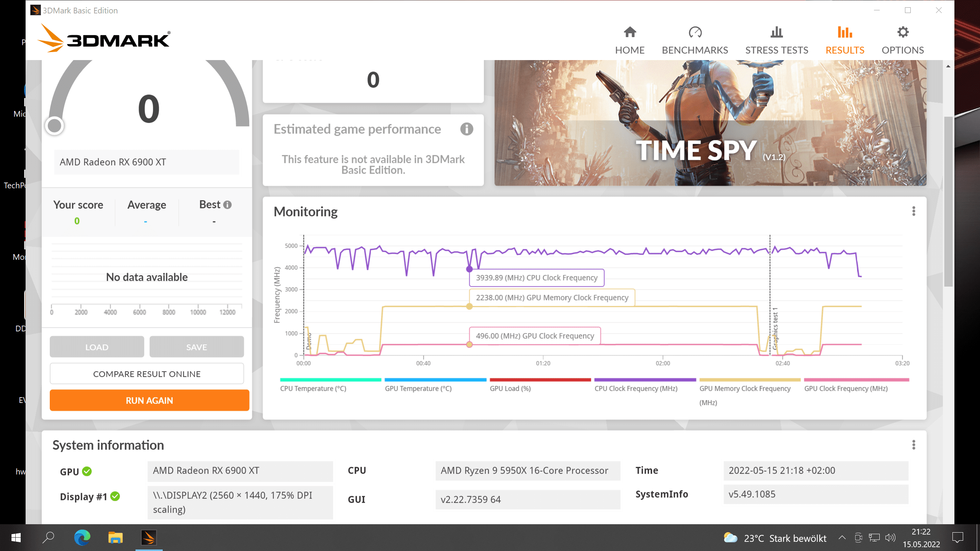Click the GUI version v2.22.7359 64
The image size is (980, 551).
click(x=528, y=499)
